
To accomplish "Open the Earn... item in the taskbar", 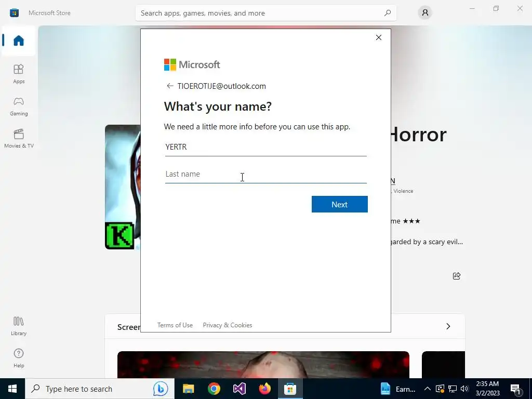I will click(x=397, y=389).
